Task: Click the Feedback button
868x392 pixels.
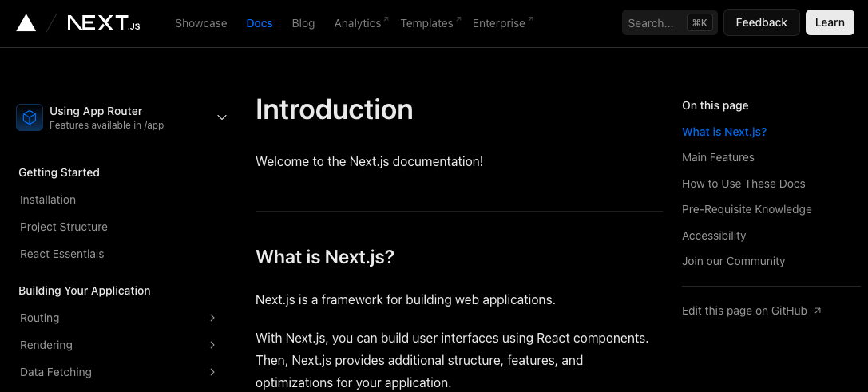Action: click(x=762, y=22)
